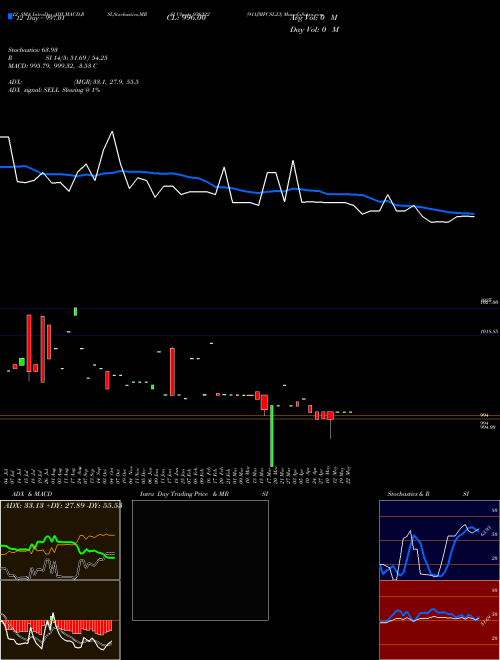Click the empty Intra Day Trading Price chart box

coord(200,560)
